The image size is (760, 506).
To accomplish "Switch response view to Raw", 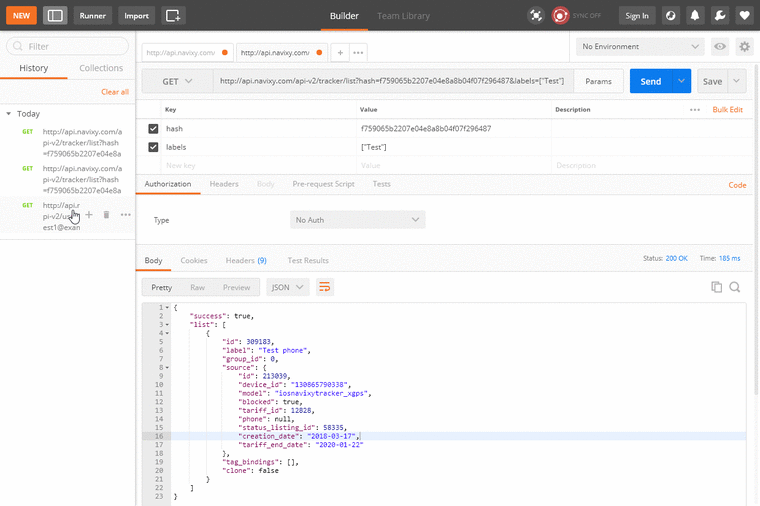I will pyautogui.click(x=197, y=287).
